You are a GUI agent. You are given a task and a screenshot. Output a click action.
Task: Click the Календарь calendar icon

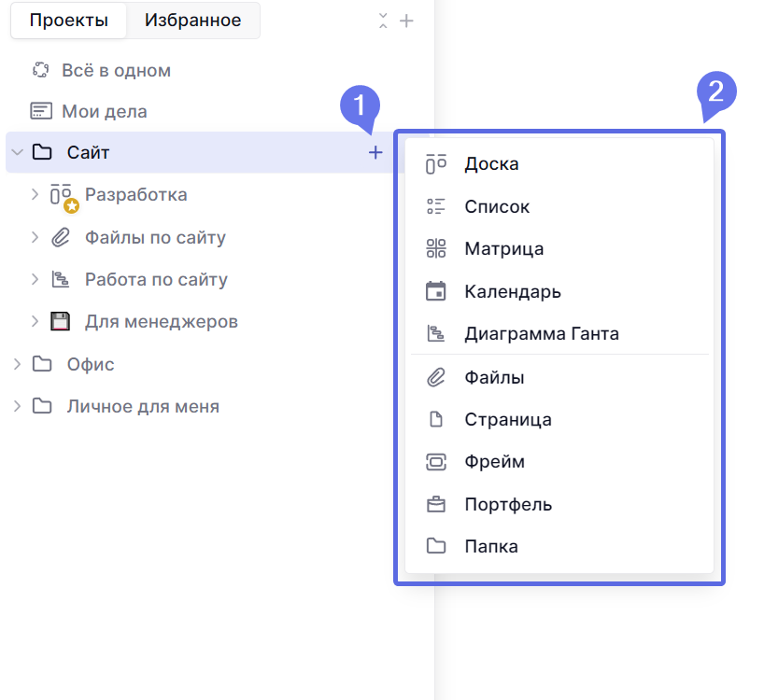click(435, 291)
